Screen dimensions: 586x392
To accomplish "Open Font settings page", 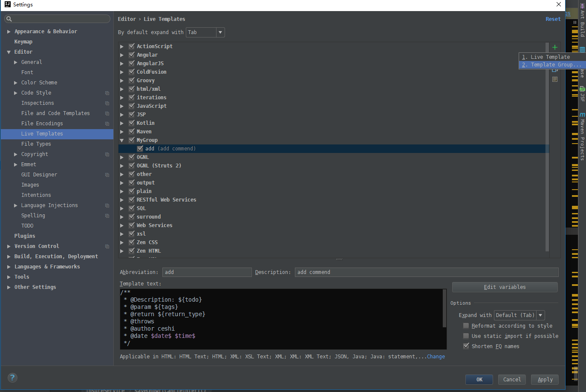I will [27, 72].
